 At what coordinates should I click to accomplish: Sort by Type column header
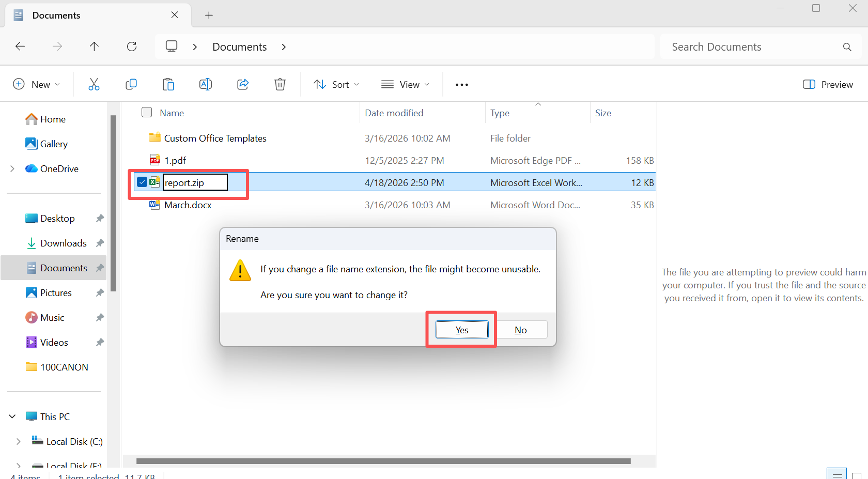click(500, 113)
